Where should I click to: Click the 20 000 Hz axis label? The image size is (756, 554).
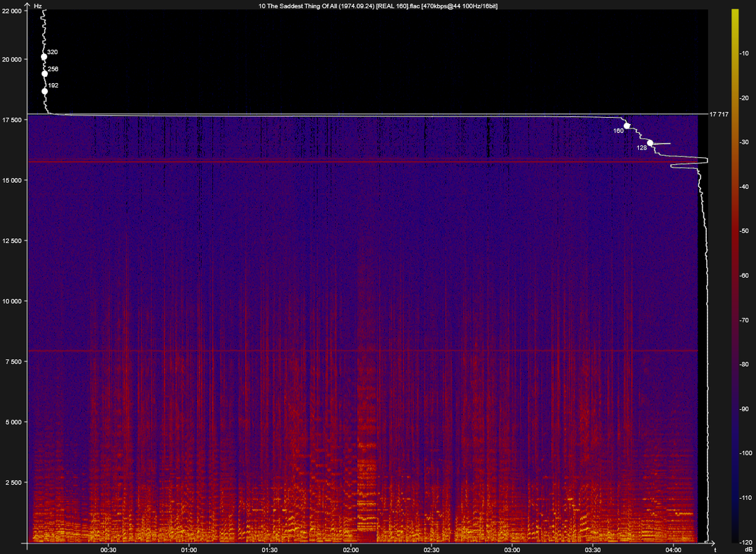click(12, 60)
